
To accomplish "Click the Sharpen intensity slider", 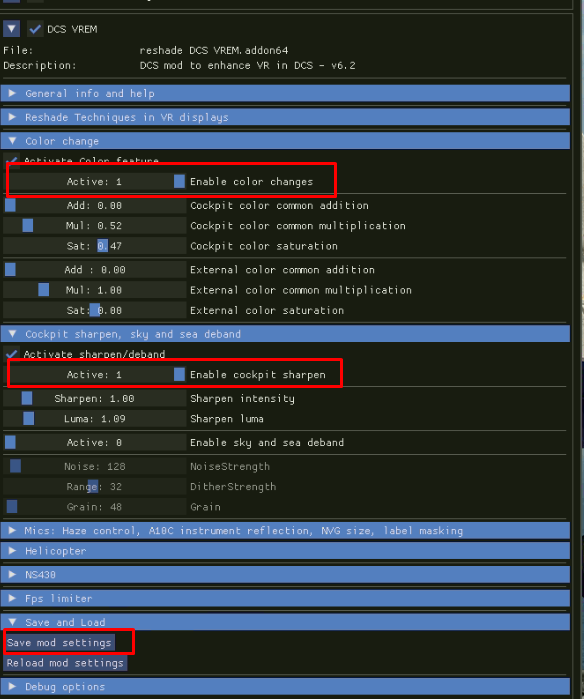I will [x=95, y=399].
